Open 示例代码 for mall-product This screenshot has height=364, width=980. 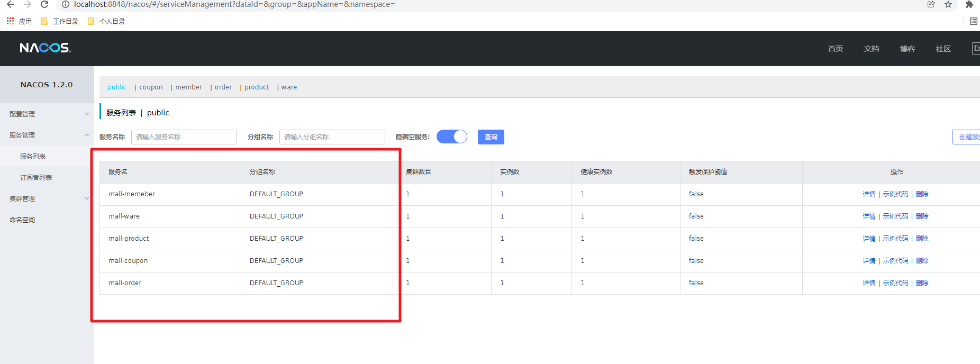[x=895, y=239]
